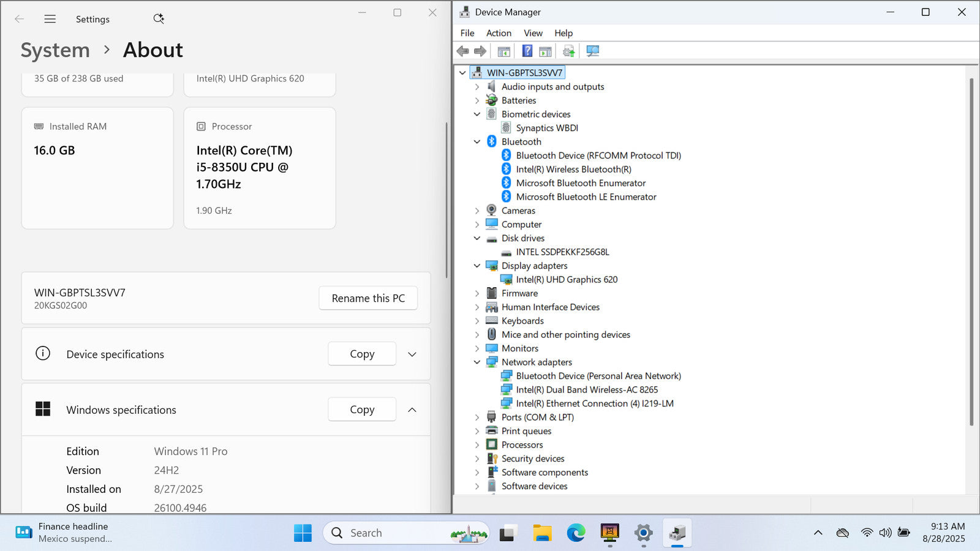Click the Forward arrow in Device Manager toolbar
This screenshot has height=551, width=980.
[x=480, y=51]
